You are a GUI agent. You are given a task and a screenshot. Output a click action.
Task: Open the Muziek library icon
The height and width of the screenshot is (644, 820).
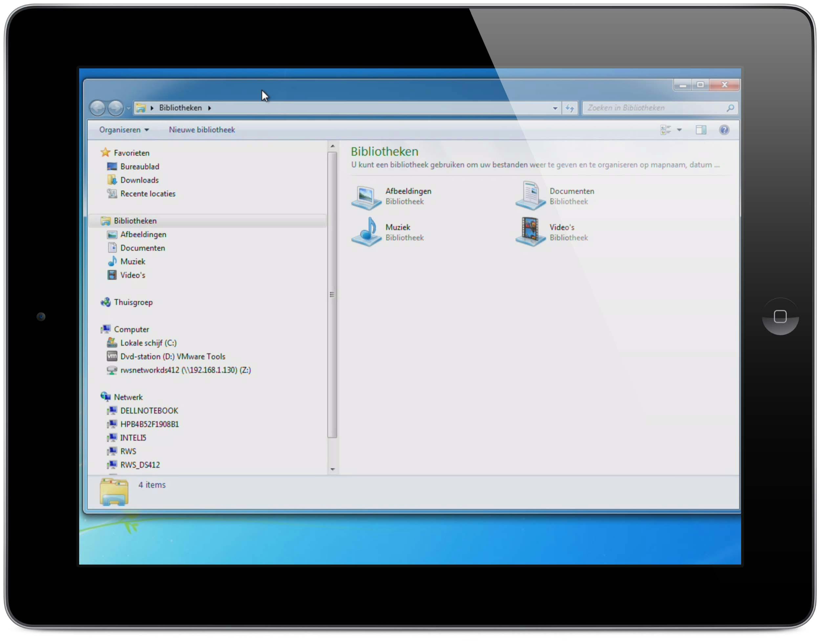(366, 232)
